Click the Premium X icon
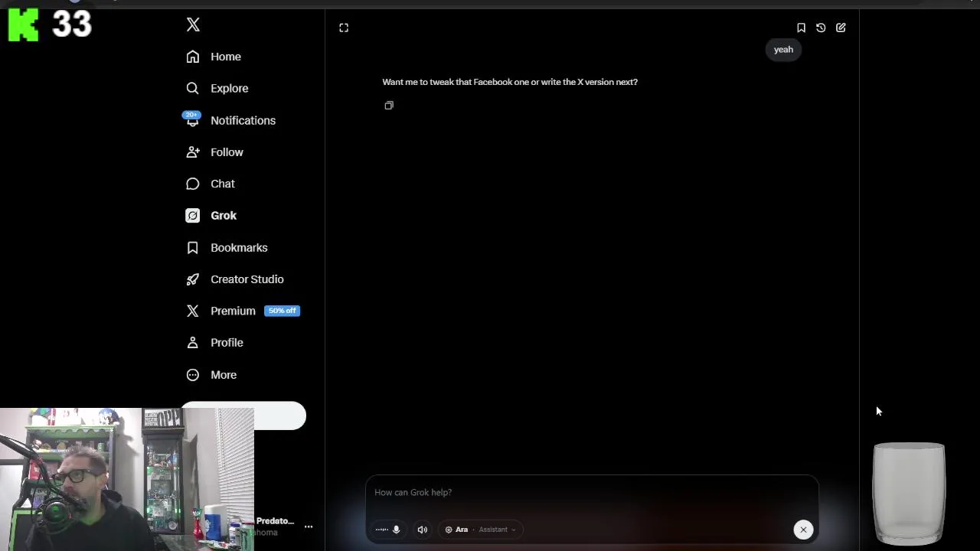Image resolution: width=980 pixels, height=551 pixels. pos(193,311)
